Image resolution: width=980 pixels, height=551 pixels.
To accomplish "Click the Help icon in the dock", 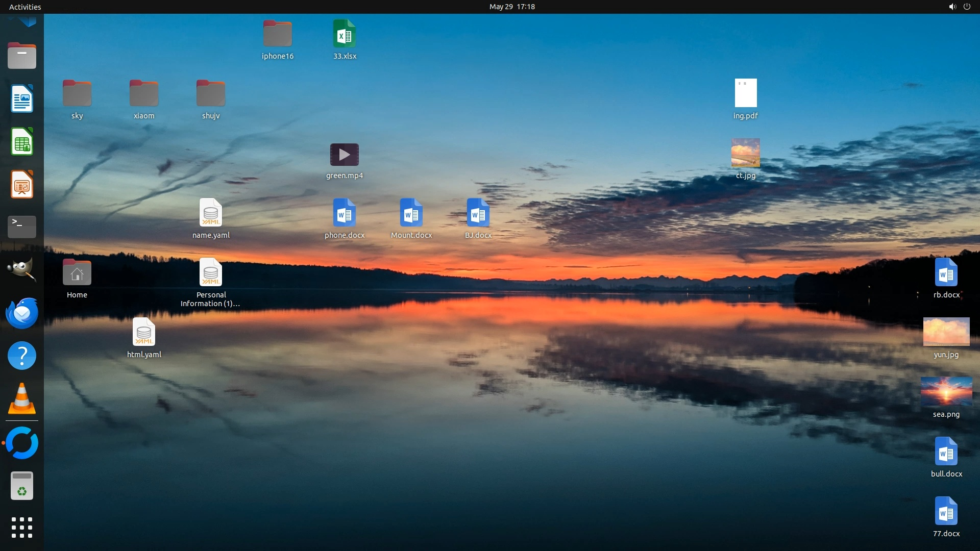I will [x=22, y=356].
